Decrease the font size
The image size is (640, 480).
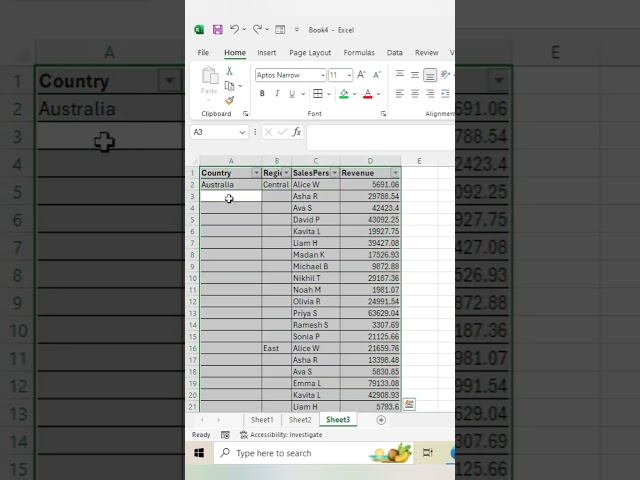coord(377,75)
